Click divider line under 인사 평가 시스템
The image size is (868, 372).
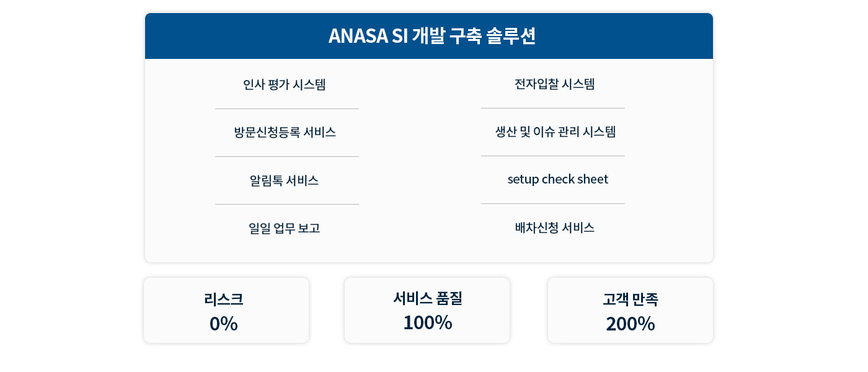287,108
